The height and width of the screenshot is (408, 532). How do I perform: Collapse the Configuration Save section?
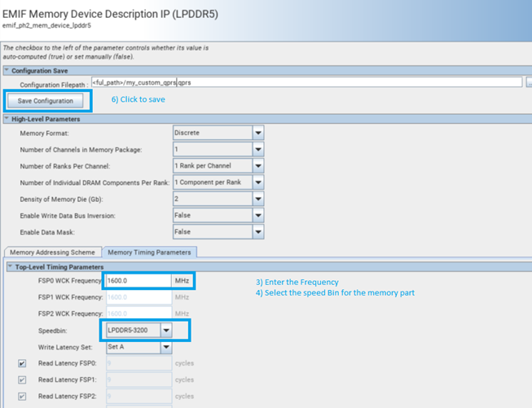7,70
